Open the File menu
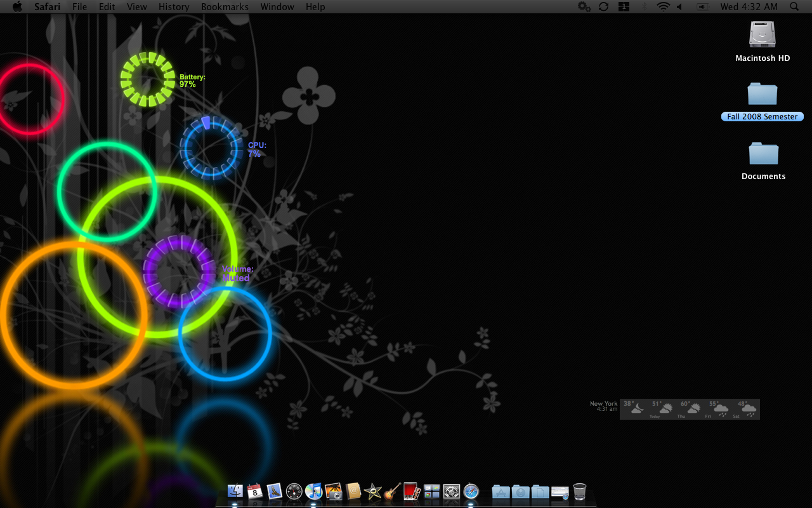812x508 pixels. (x=80, y=6)
